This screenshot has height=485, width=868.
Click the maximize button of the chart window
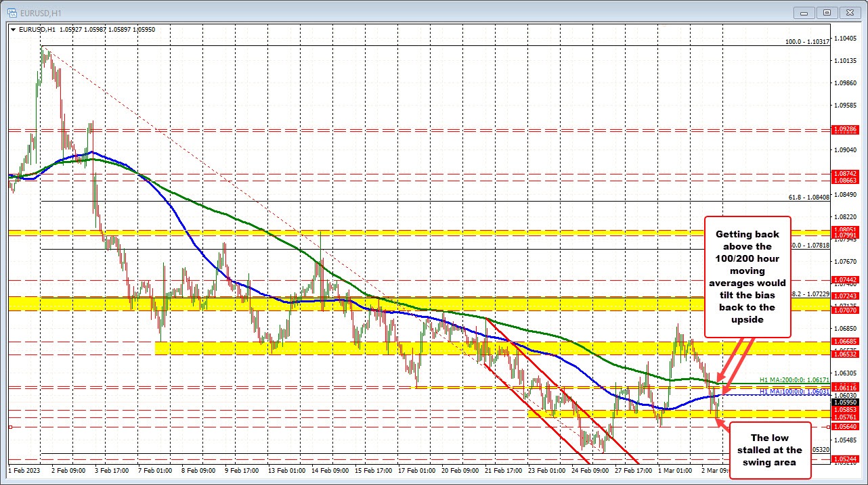pyautogui.click(x=827, y=12)
